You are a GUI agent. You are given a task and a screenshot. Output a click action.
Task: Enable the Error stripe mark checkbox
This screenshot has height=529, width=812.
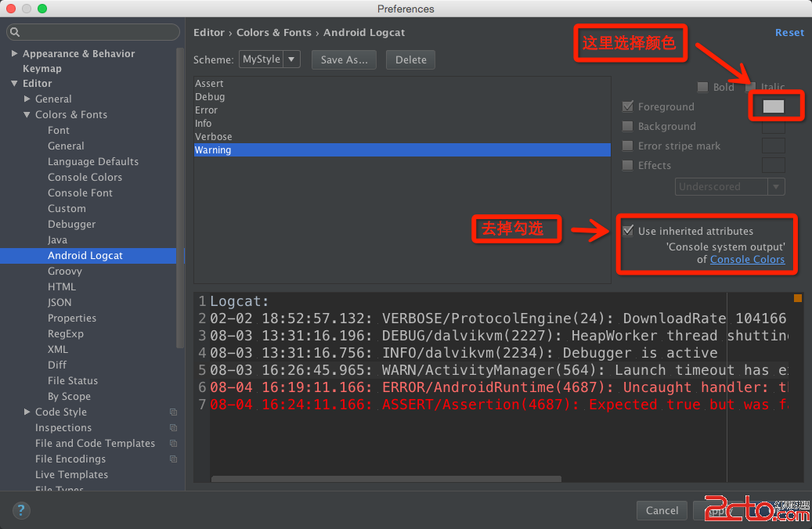628,146
